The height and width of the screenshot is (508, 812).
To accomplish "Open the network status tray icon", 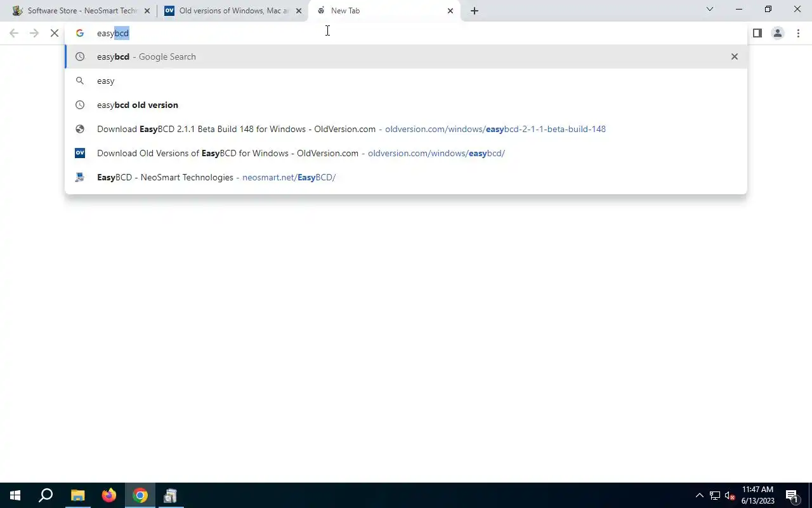I will [x=715, y=495].
